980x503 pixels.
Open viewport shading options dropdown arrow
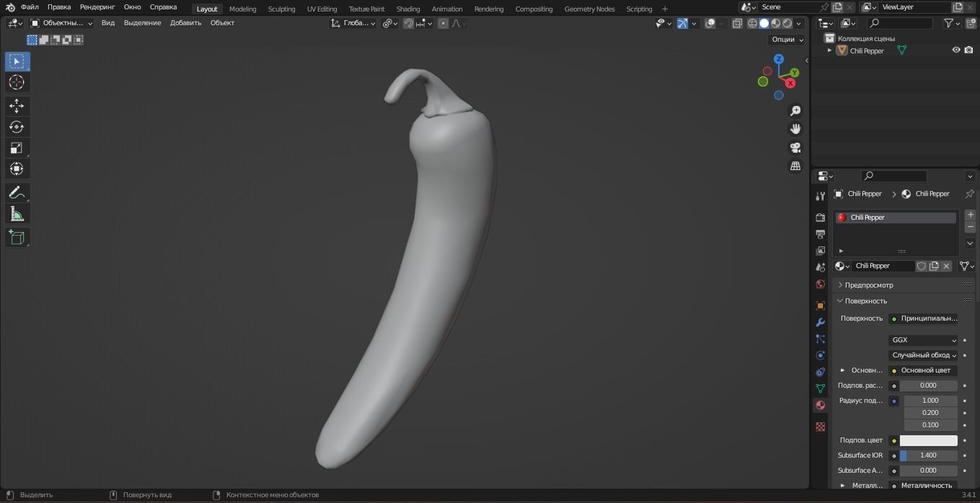(798, 23)
